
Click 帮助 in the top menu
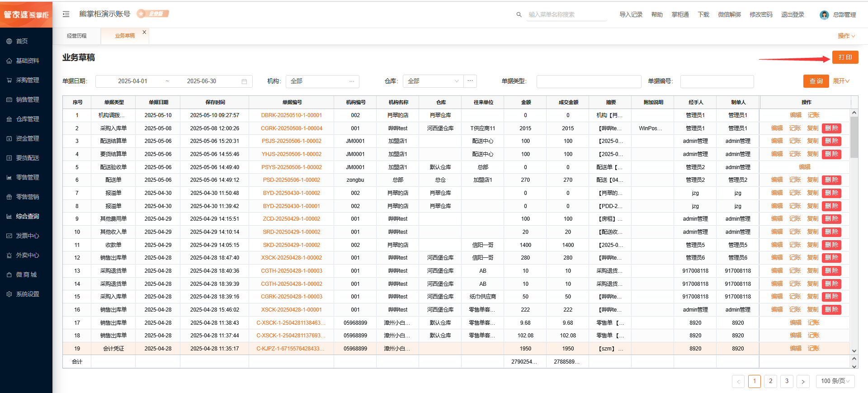[x=657, y=14]
